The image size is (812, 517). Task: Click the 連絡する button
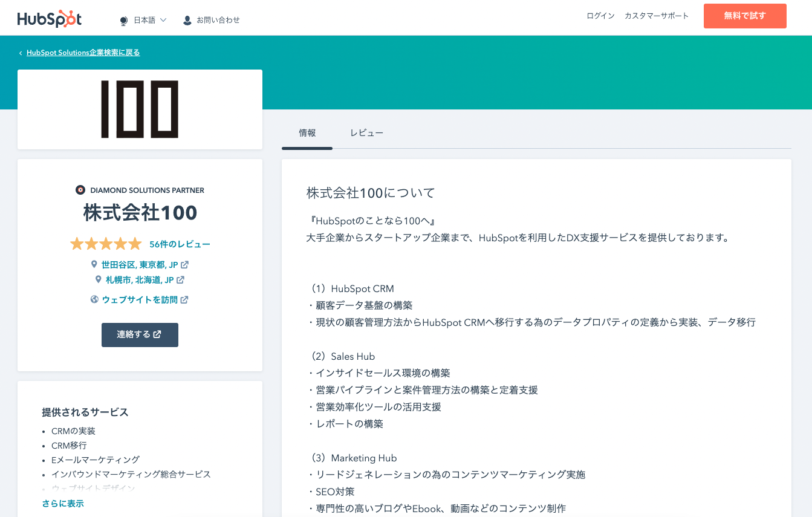tap(140, 334)
